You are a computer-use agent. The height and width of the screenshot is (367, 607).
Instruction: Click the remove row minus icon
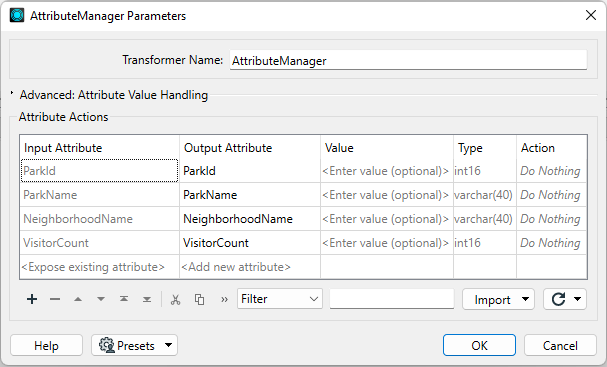[55, 299]
